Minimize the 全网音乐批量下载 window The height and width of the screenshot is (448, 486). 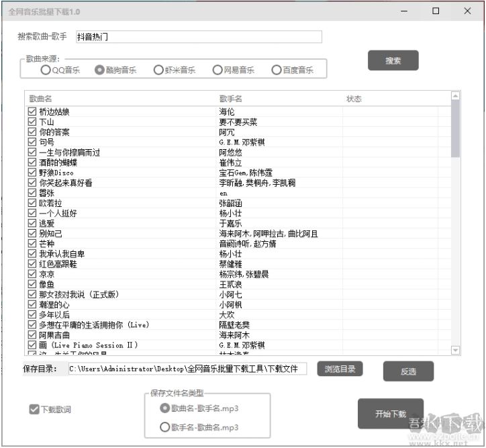point(404,11)
